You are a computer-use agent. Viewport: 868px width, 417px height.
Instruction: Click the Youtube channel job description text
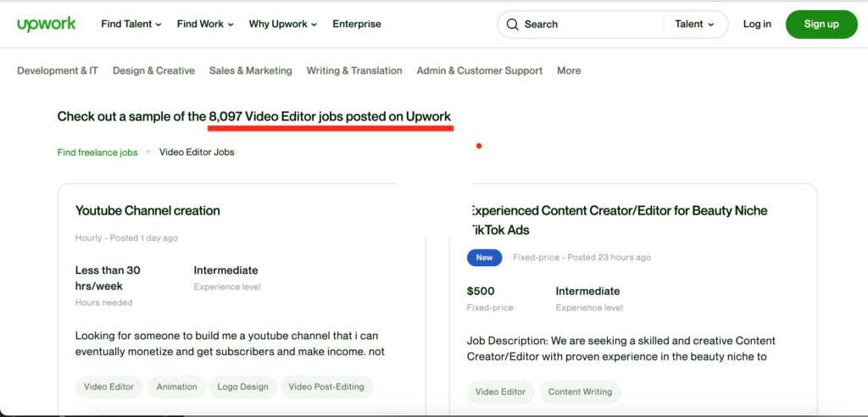pos(230,344)
